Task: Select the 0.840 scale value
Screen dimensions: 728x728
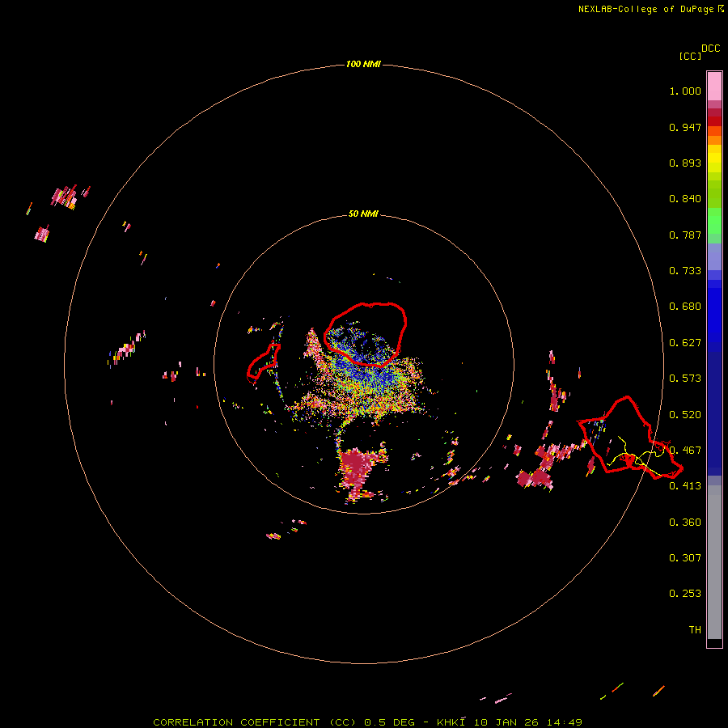Action: (685, 199)
